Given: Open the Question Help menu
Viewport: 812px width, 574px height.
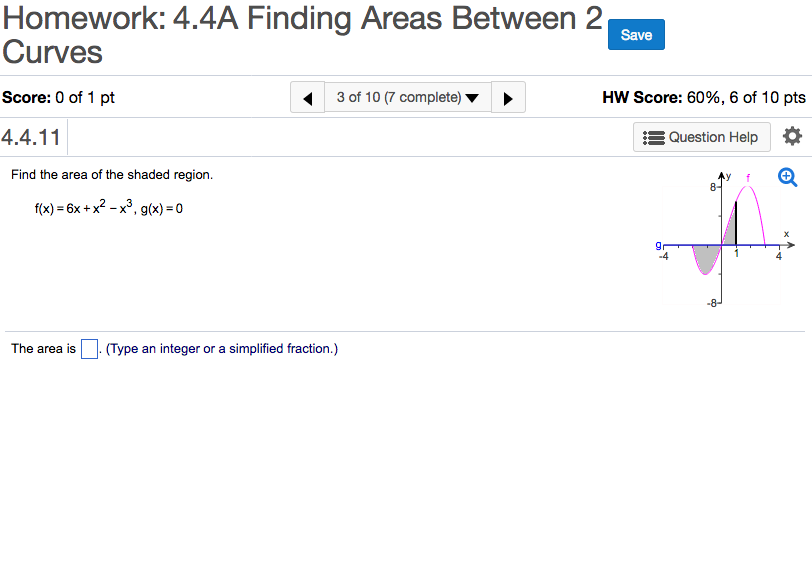Looking at the screenshot, I should point(702,137).
